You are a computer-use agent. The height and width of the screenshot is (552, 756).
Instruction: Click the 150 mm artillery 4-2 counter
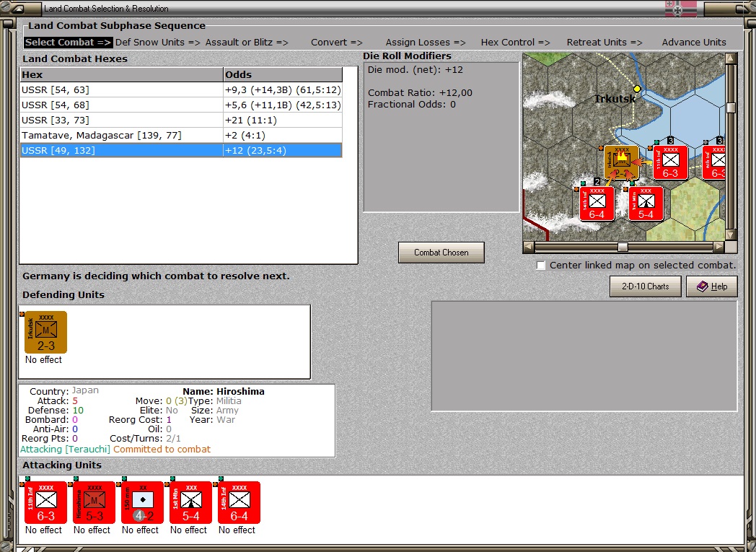click(x=142, y=502)
